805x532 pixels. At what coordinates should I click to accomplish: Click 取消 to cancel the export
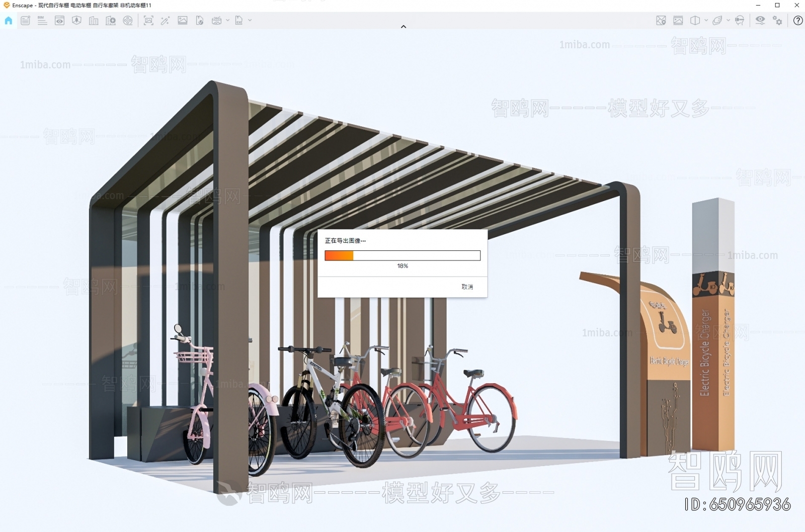[x=467, y=287]
